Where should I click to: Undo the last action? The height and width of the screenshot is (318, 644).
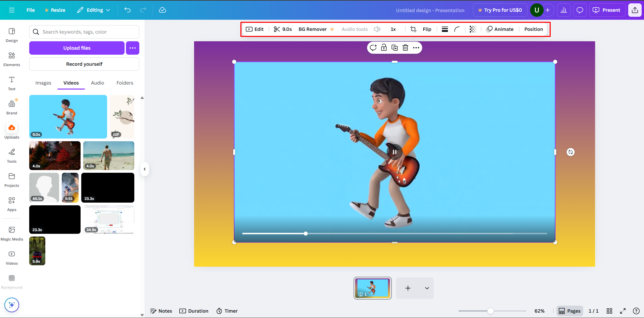[128, 10]
